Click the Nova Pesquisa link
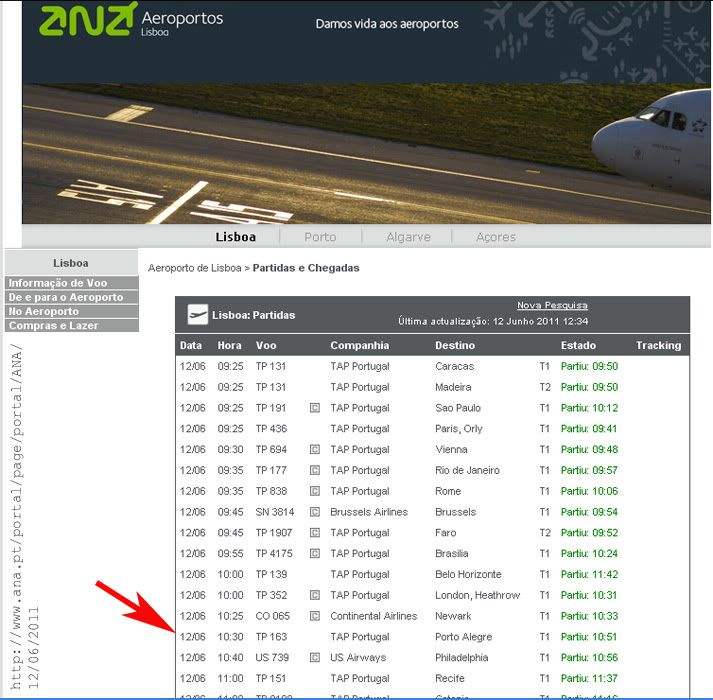The width and height of the screenshot is (713, 700). [552, 305]
